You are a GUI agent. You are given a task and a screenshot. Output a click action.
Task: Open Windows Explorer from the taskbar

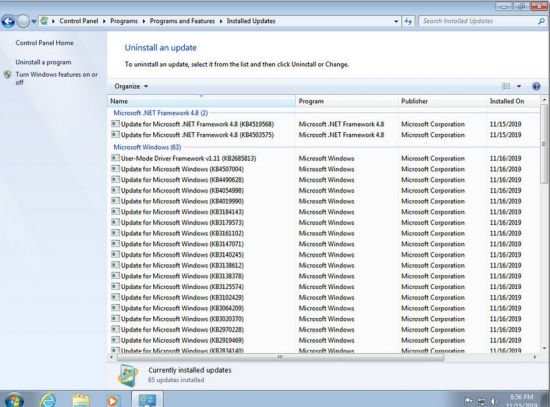(x=81, y=400)
